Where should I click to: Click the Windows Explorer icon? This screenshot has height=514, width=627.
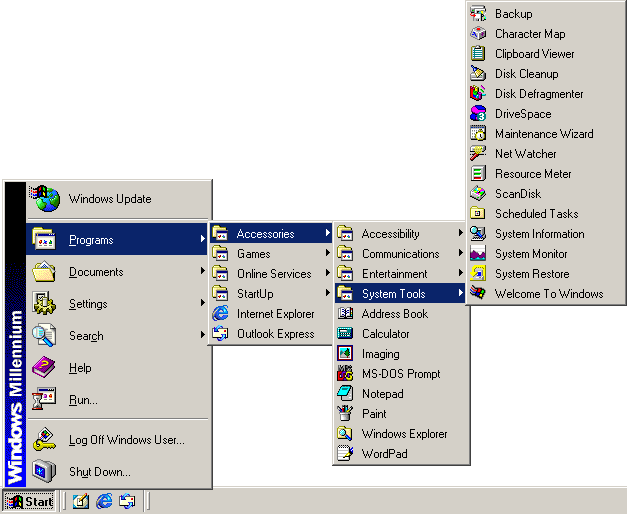[345, 434]
